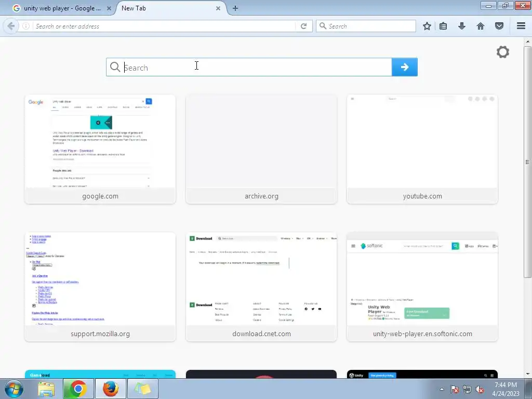Open the partially visible Unity site tile
The width and height of the screenshot is (532, 399).
point(422,374)
